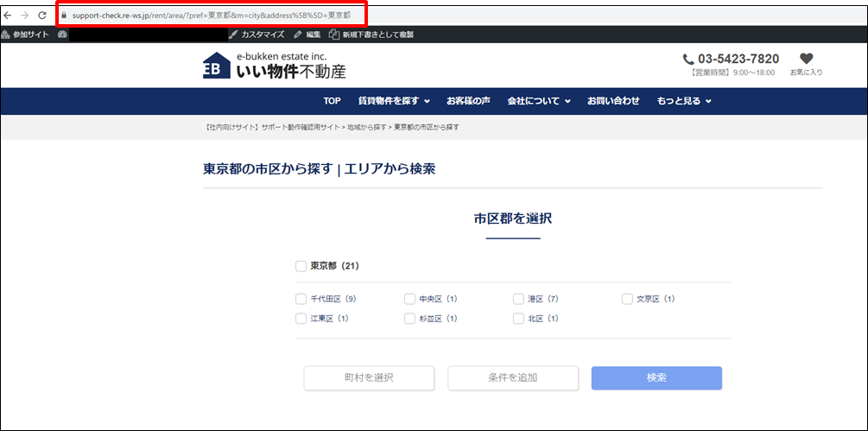Select the 東京都 (21) checkbox
This screenshot has height=431, width=868.
(301, 266)
